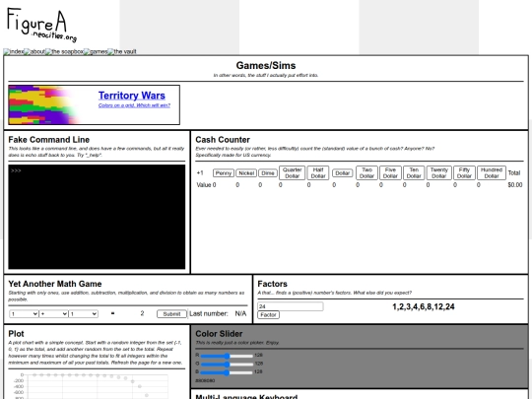532x399 pixels.
Task: Add a Ten Dollar bill
Action: pos(414,172)
